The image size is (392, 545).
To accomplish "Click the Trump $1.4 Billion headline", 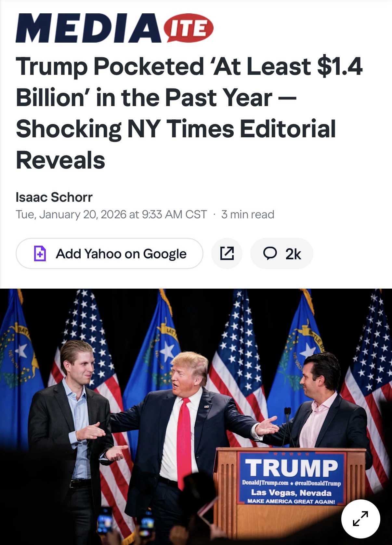I will coord(189,113).
